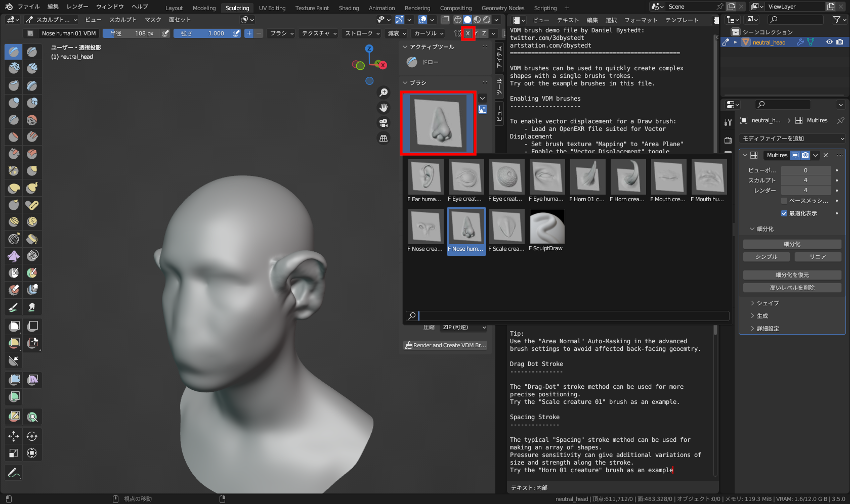The width and height of the screenshot is (850, 504).
Task: Select the Draw brush tool in toolbar
Action: point(14,52)
